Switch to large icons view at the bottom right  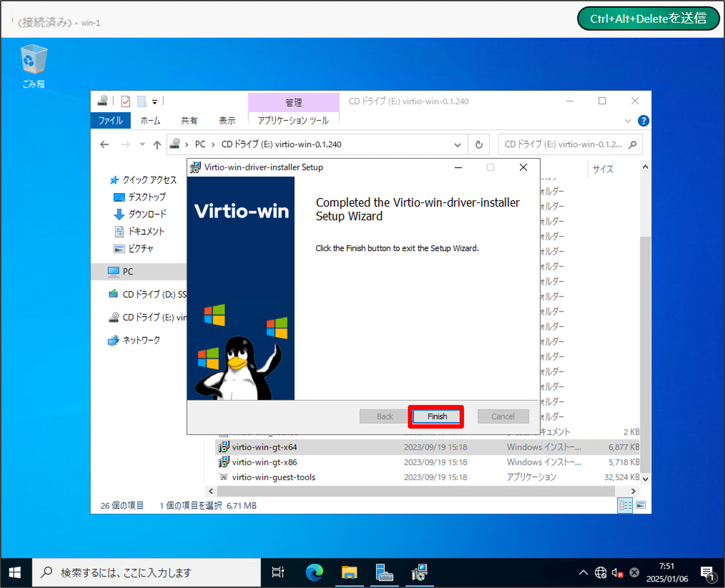point(641,505)
